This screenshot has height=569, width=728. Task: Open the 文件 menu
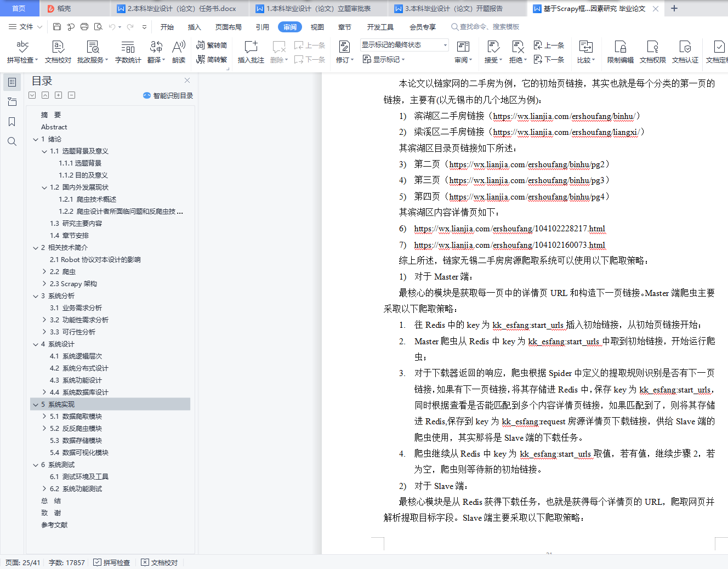coord(25,26)
